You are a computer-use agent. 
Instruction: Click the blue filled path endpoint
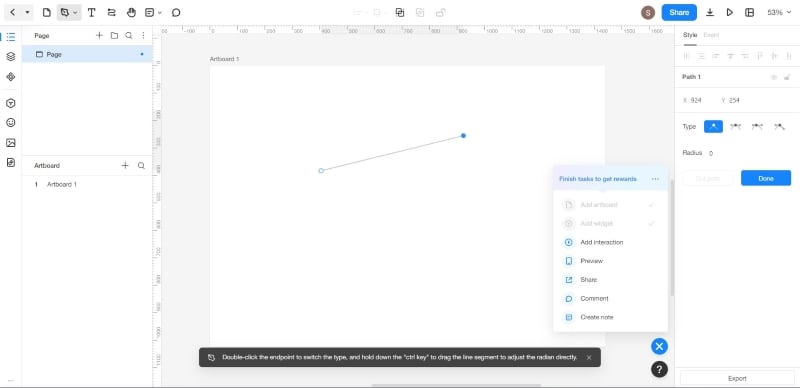point(463,135)
